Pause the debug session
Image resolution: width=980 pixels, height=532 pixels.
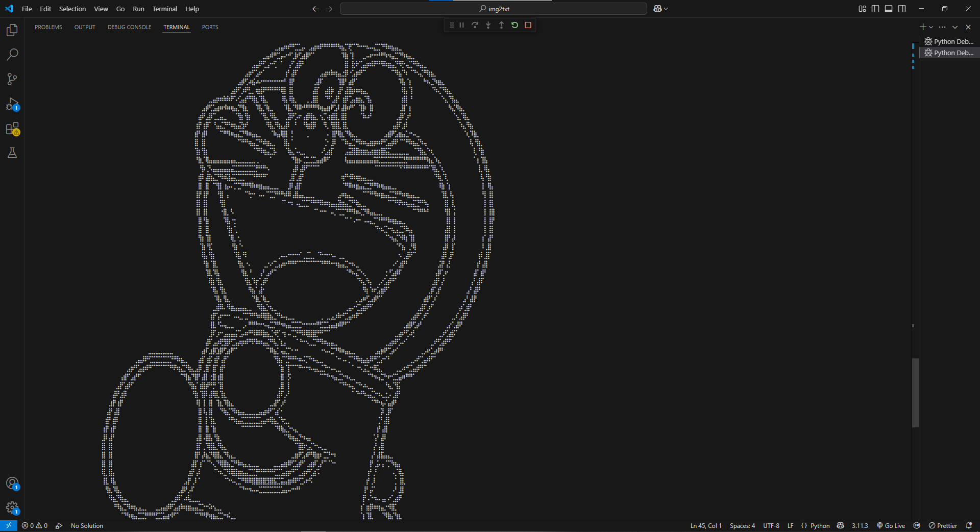(x=461, y=25)
